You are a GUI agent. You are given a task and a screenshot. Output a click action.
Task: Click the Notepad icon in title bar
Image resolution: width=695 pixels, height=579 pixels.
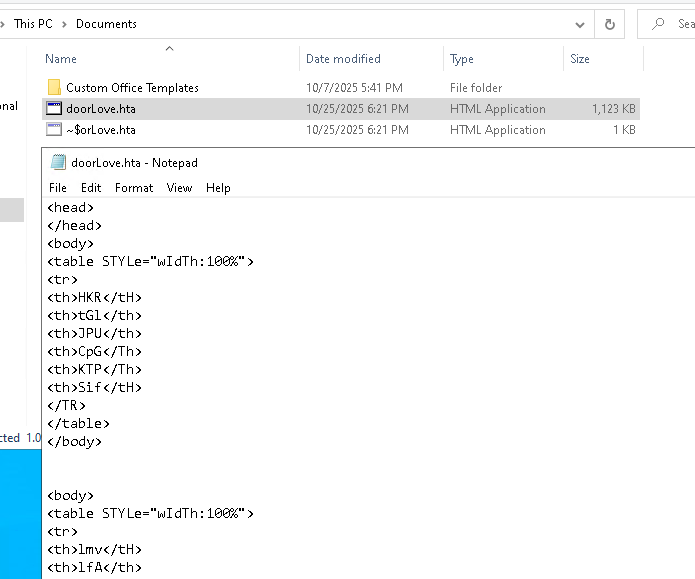click(x=58, y=163)
